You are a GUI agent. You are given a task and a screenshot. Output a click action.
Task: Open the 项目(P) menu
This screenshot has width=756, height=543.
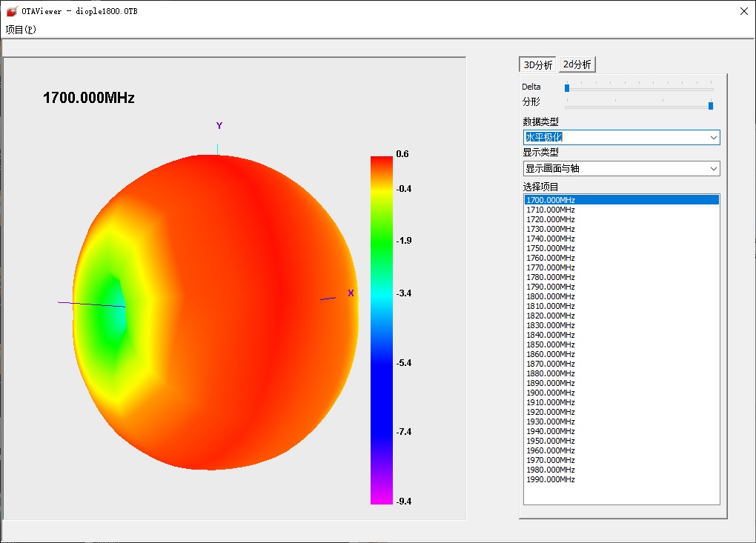tap(21, 30)
